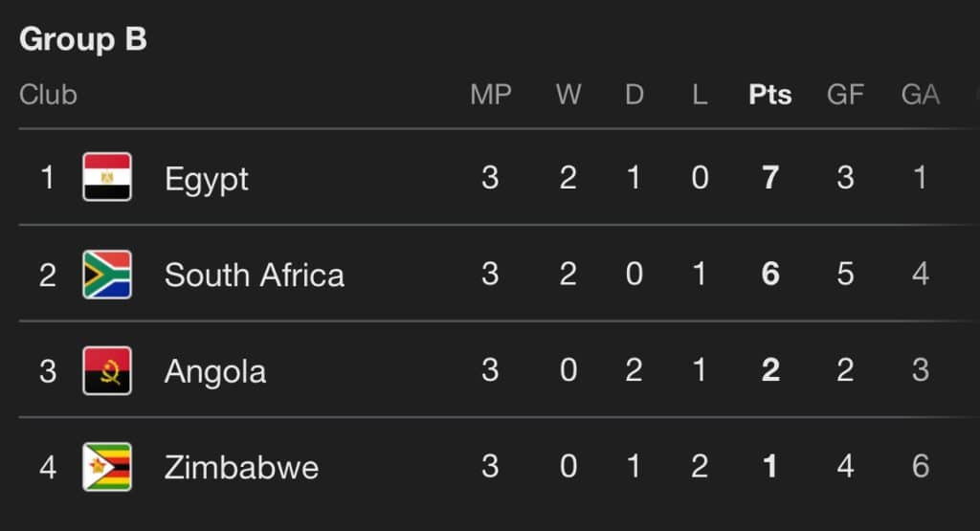This screenshot has width=980, height=531.
Task: Click South Africa's points value 6
Action: tap(770, 276)
